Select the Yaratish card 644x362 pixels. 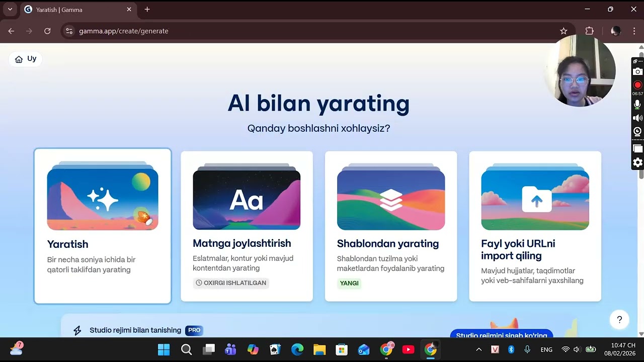103,226
